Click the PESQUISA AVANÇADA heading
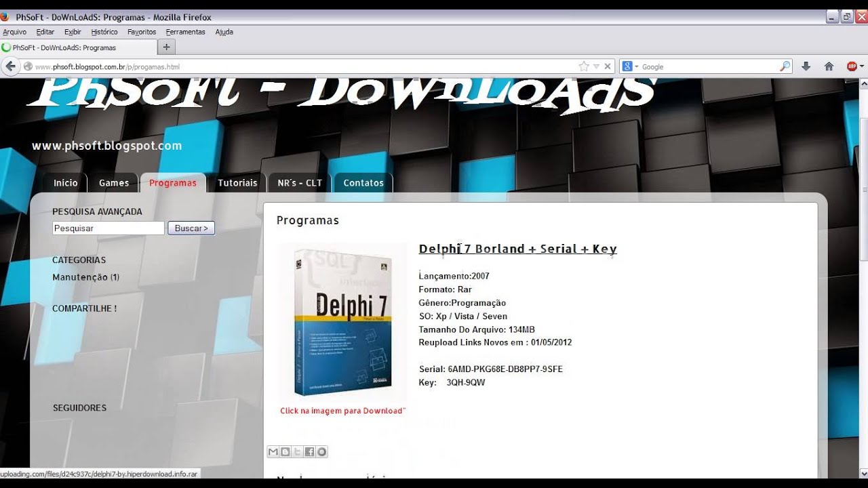Screen dimensions: 868x488 (98, 211)
